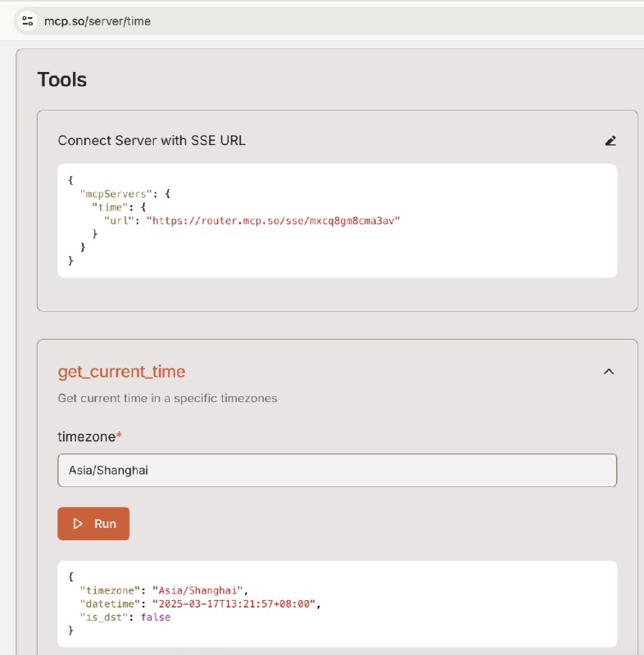Run the get_current_time tool

[93, 523]
